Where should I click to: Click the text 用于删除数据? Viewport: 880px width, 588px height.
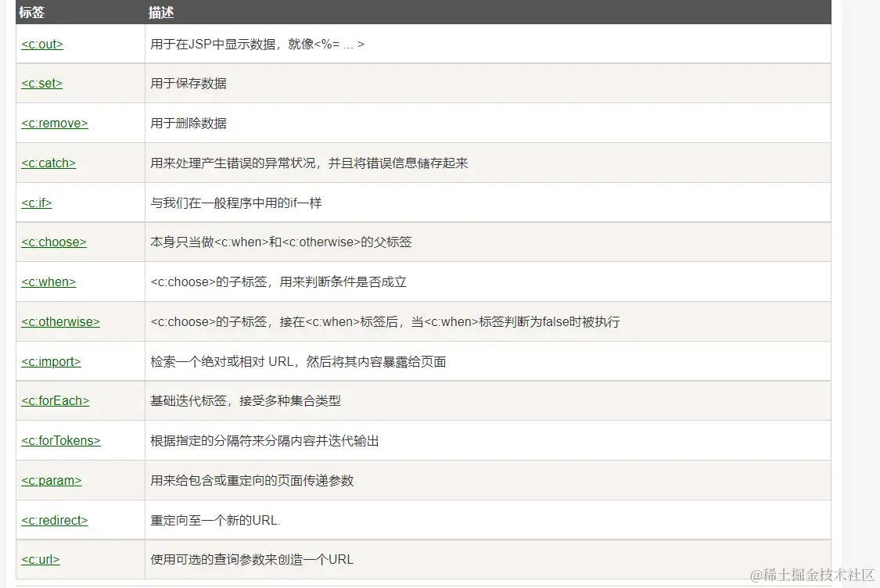[x=189, y=124]
